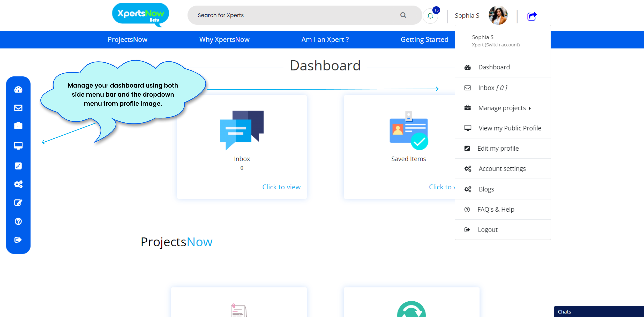Open the briefcase projects icon in side menu
644x317 pixels.
[18, 126]
